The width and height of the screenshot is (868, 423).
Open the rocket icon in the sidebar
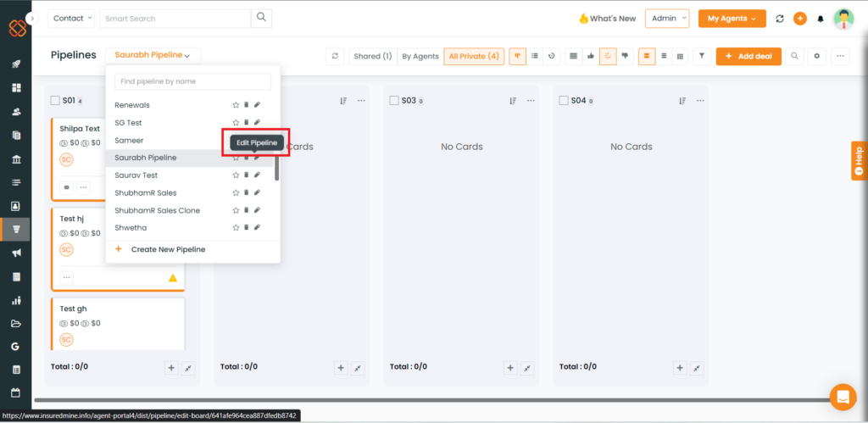[x=16, y=64]
